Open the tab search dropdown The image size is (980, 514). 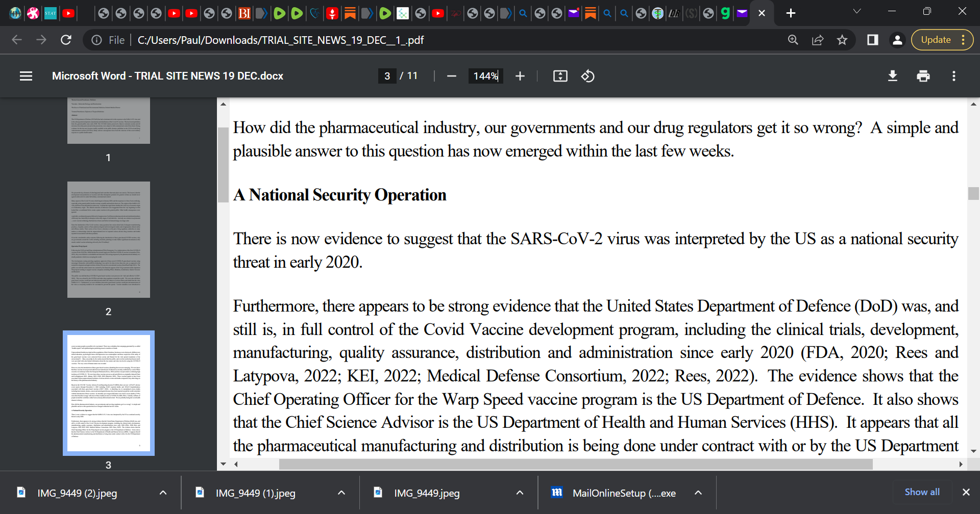[857, 11]
